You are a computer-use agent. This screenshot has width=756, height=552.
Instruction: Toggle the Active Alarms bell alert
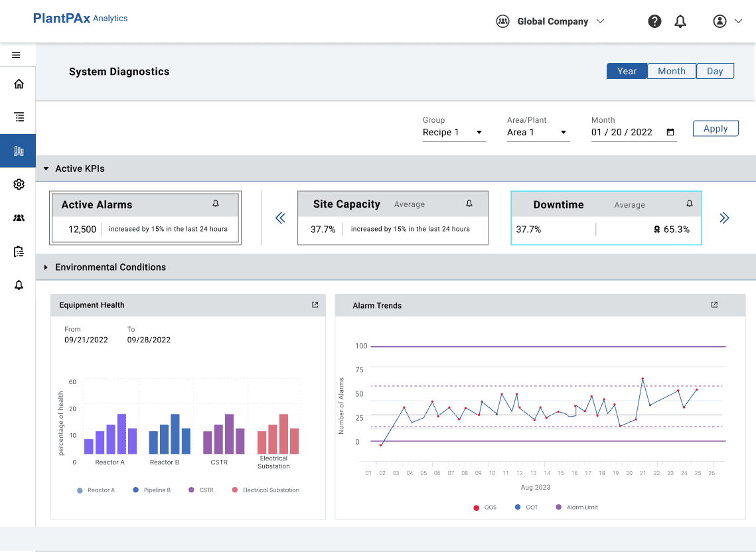216,204
